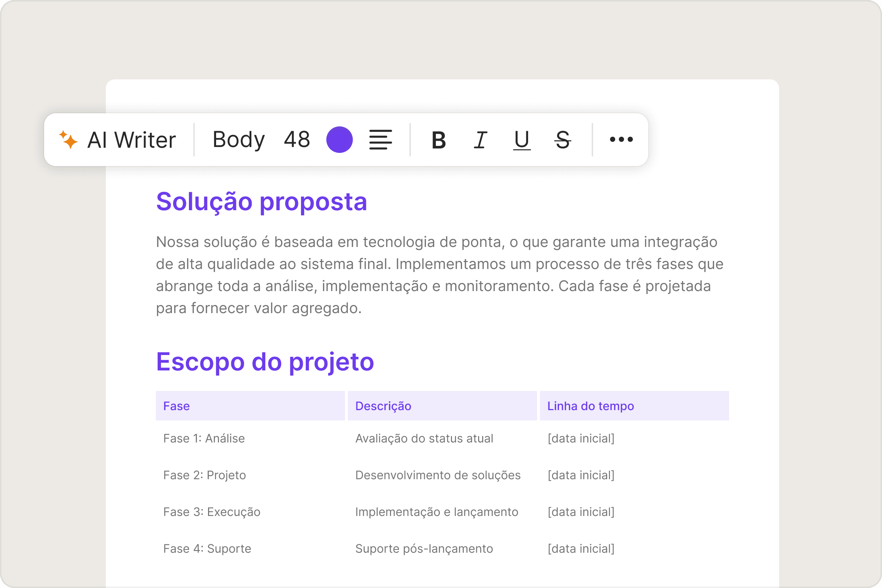
Task: Change the font size value 48
Action: click(x=297, y=140)
